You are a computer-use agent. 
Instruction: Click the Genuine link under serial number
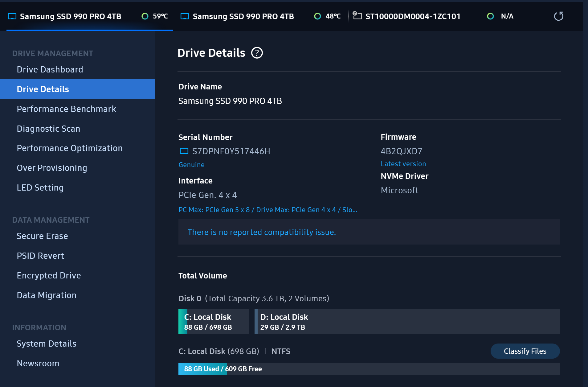[x=191, y=165]
